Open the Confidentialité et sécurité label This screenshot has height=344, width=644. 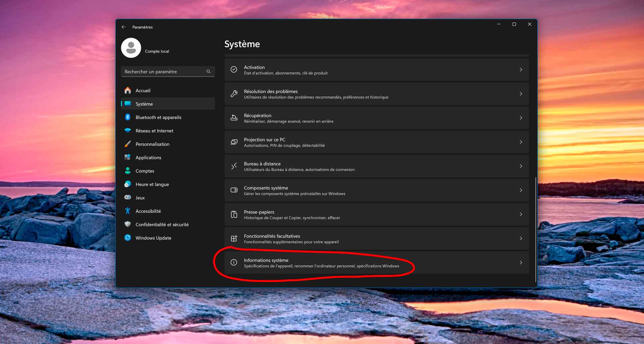pyautogui.click(x=162, y=224)
